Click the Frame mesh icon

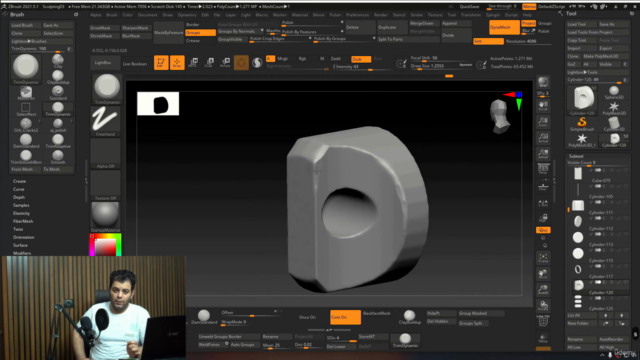[543, 257]
